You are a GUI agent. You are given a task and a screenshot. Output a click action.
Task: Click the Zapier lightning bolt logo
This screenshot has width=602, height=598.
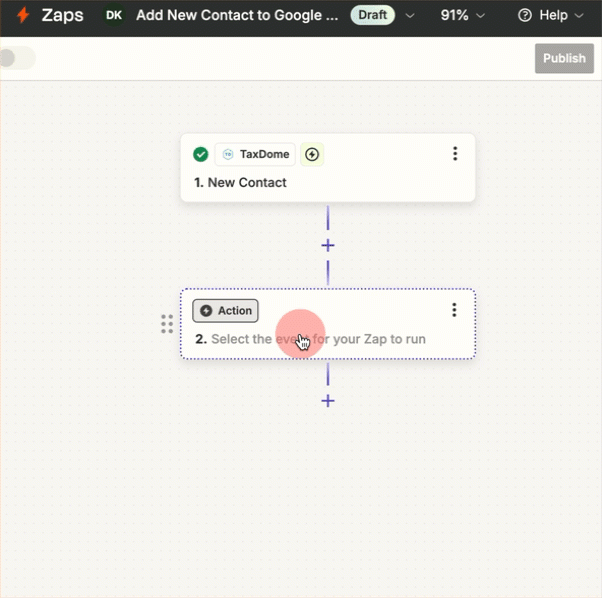[x=23, y=16]
